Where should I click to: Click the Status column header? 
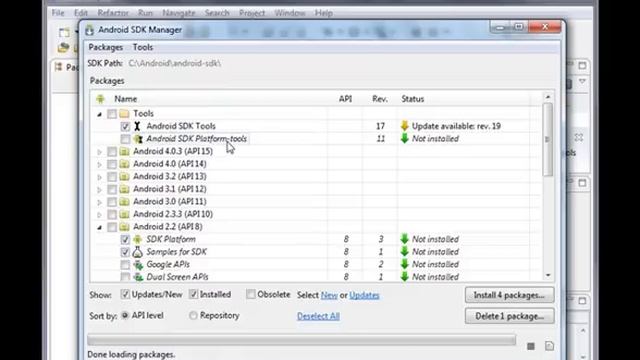(413, 99)
